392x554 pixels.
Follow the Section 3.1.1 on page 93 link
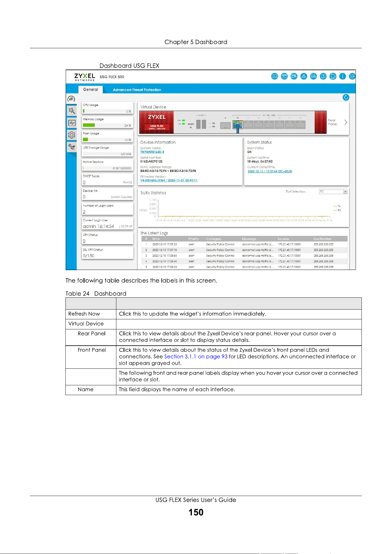tap(196, 357)
